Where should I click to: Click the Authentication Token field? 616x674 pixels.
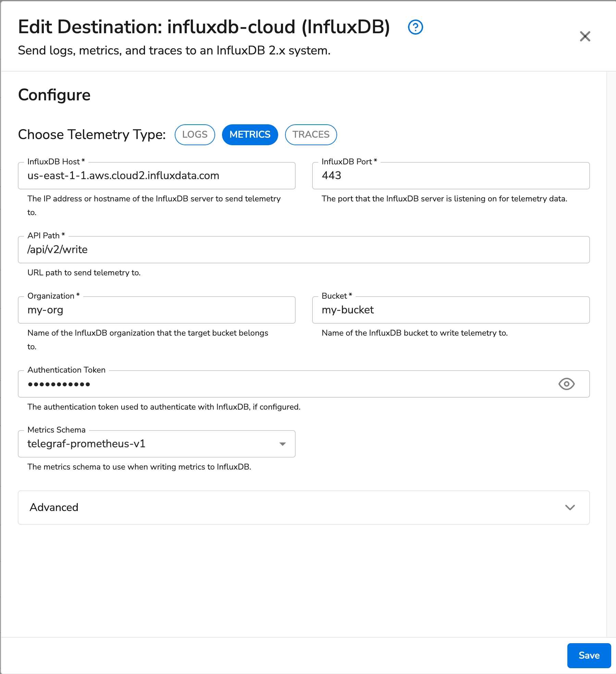pyautogui.click(x=274, y=384)
